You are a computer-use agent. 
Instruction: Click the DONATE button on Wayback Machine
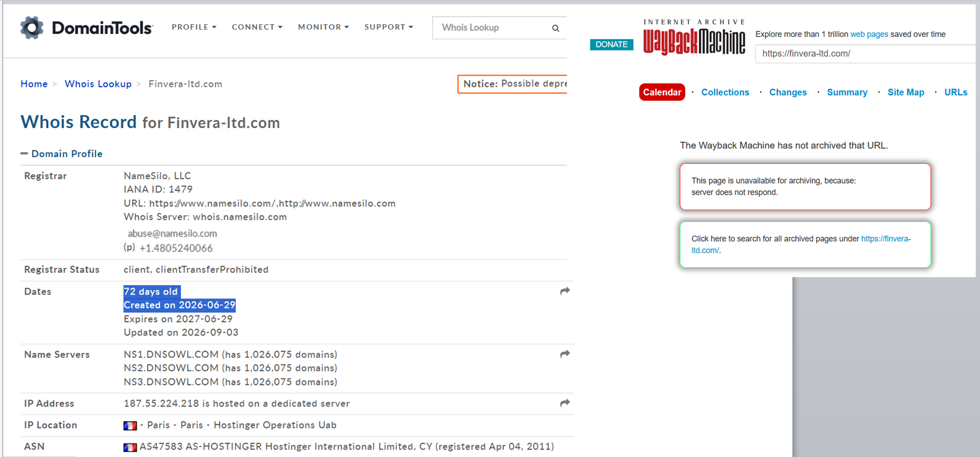[x=611, y=44]
